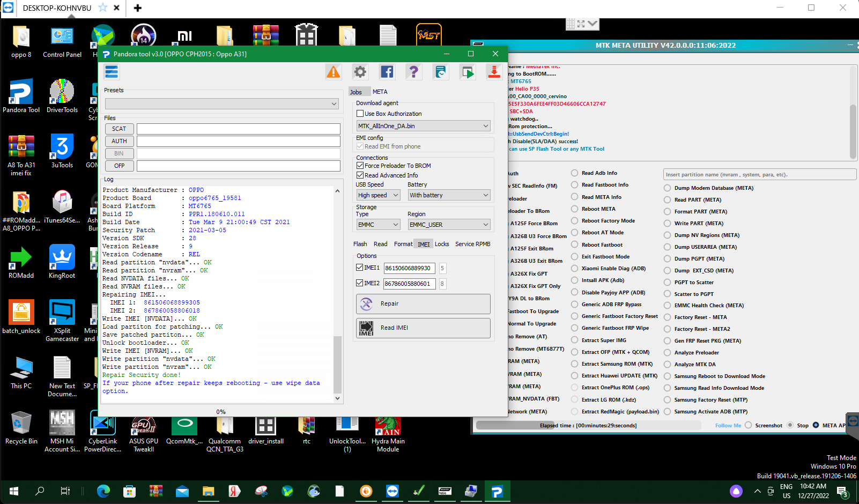The image size is (859, 504).
Task: Click the Read IMEI button
Action: 423,328
